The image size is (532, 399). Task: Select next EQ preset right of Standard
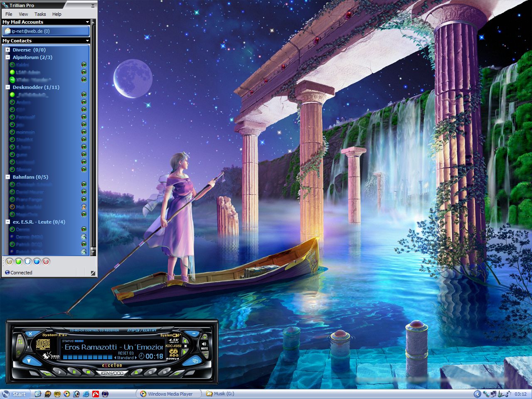coord(135,357)
